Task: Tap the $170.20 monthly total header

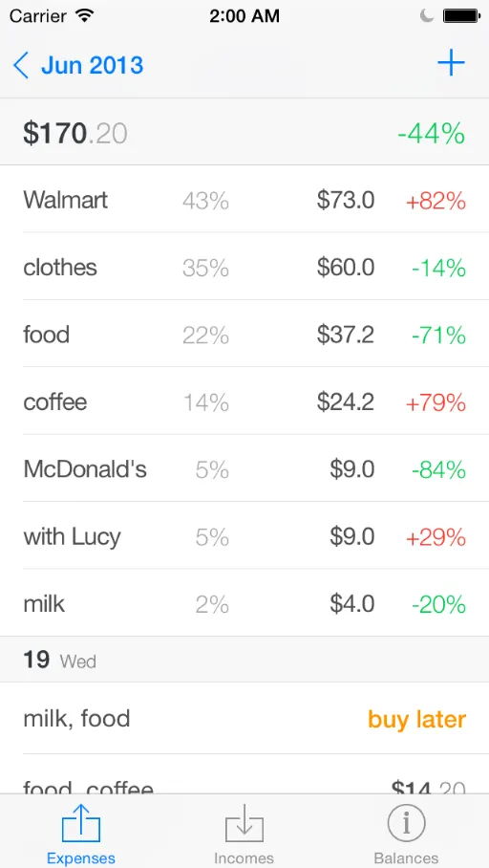Action: tap(75, 134)
